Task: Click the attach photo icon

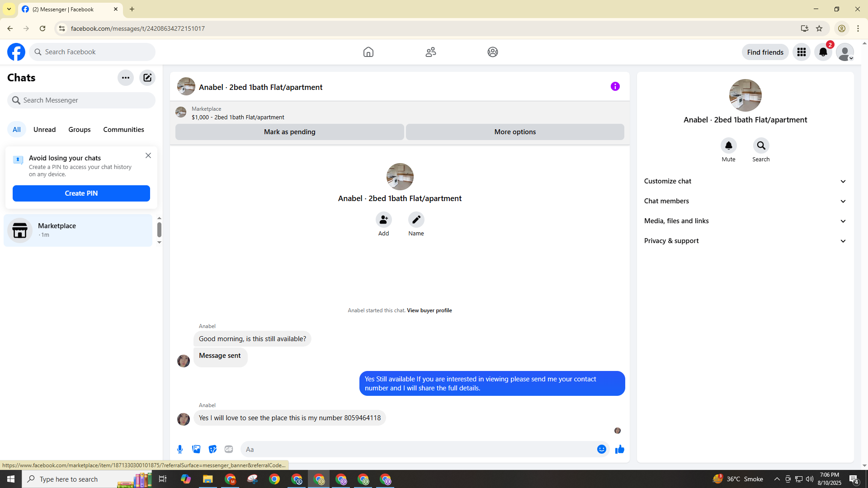Action: (x=196, y=449)
